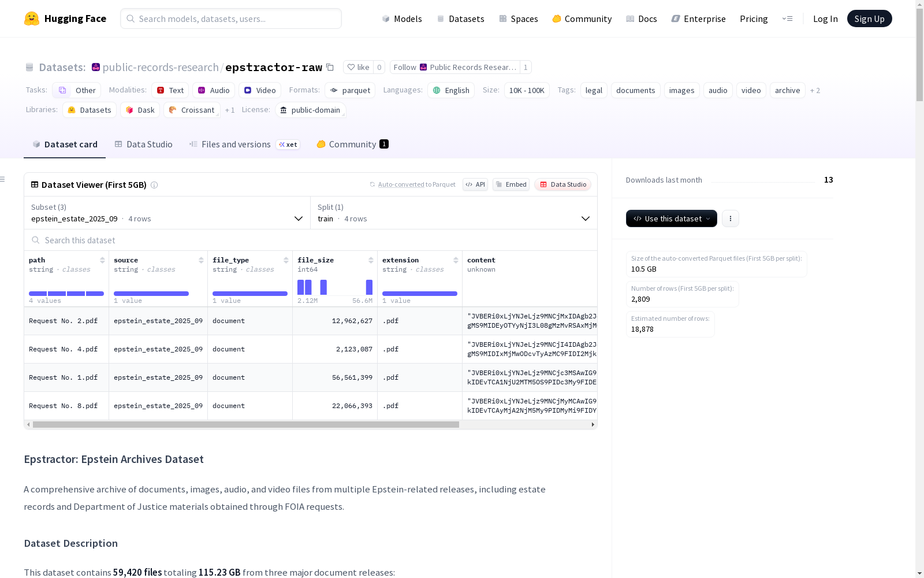This screenshot has height=578, width=924.
Task: Click the 10K - 100K size tag
Action: tap(527, 90)
